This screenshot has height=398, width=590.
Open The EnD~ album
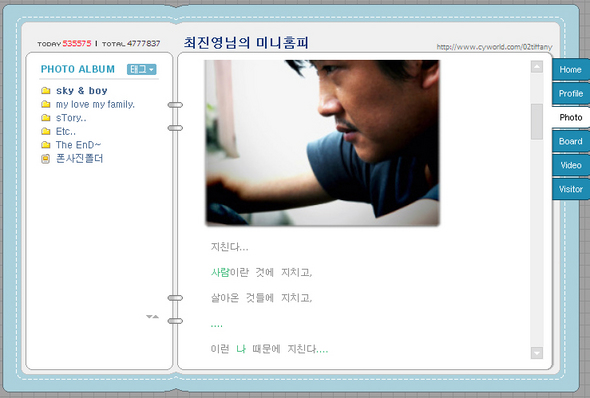(x=78, y=145)
